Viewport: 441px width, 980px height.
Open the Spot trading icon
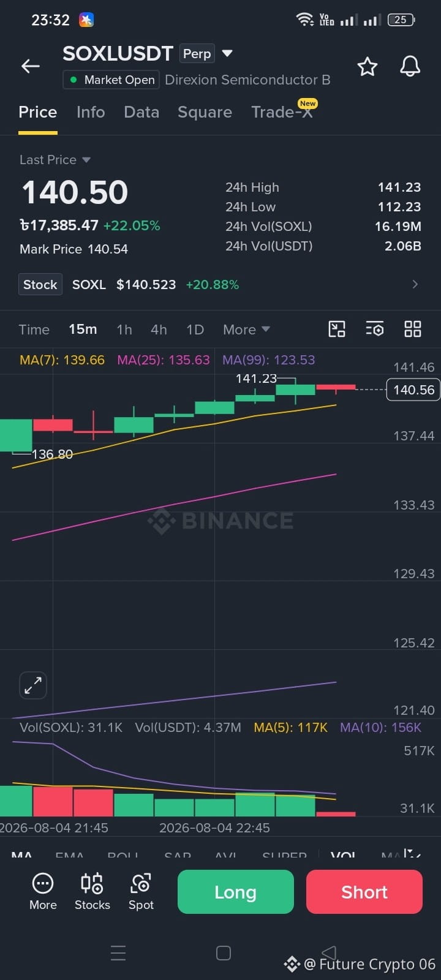141,891
